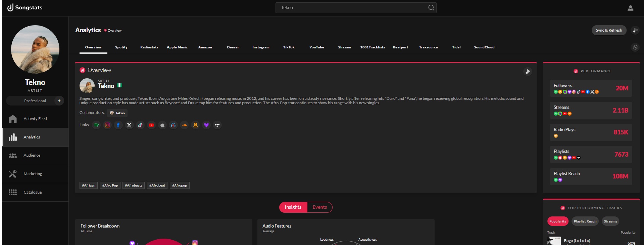The height and width of the screenshot is (245, 644).
Task: Select Analytics in the sidebar
Action: (35, 137)
